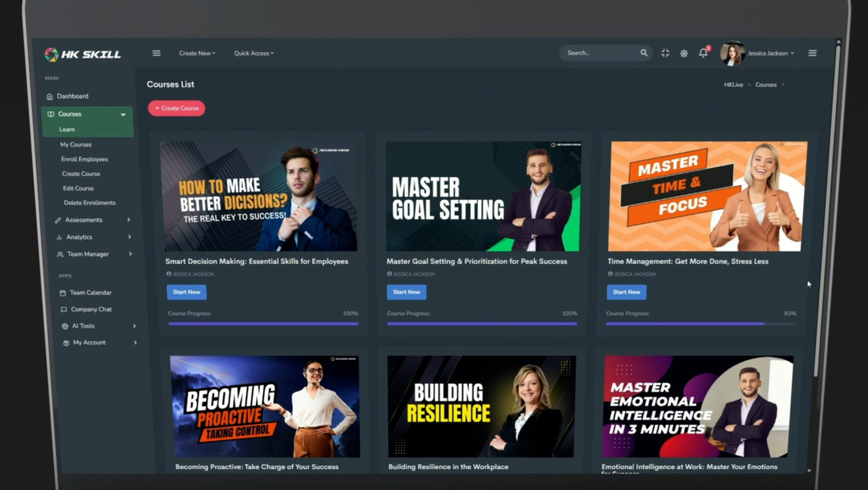This screenshot has height=490, width=868.
Task: Collapse the Courses section in sidebar
Action: [x=123, y=114]
